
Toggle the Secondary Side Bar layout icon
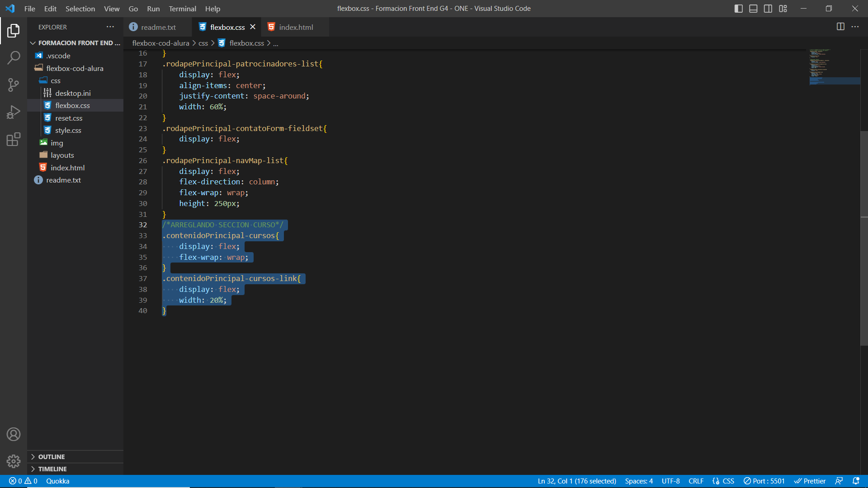click(768, 9)
